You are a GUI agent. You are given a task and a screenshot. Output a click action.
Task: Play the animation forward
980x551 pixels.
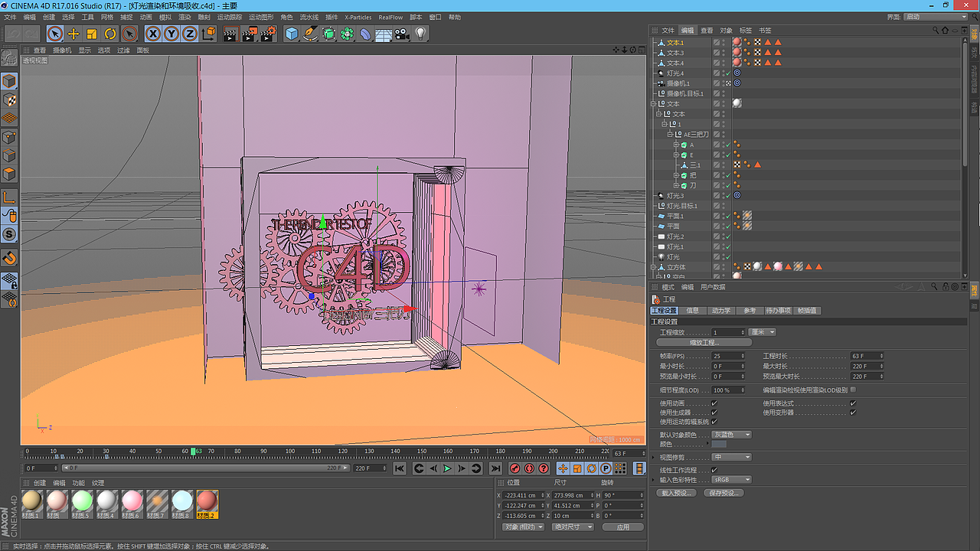pyautogui.click(x=448, y=468)
